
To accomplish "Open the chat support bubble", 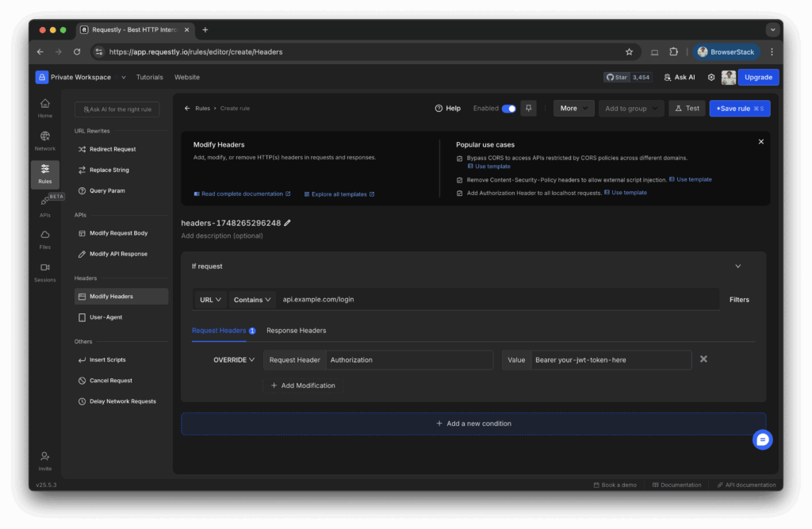I will [762, 439].
